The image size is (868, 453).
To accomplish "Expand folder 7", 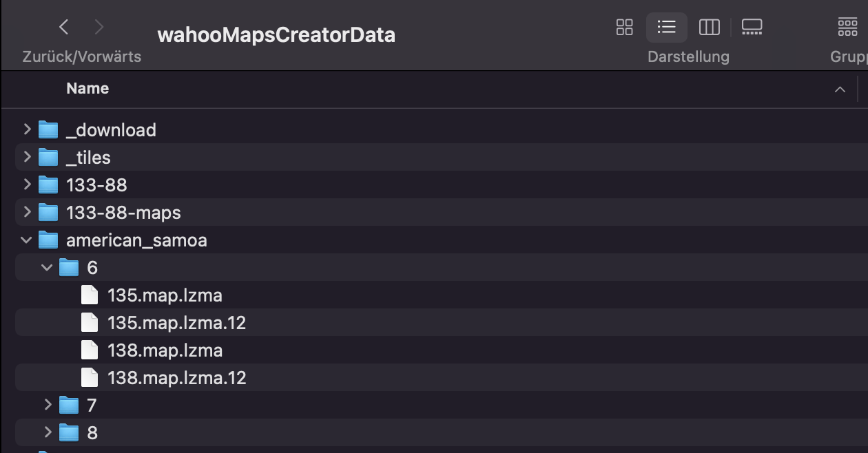I will pyautogui.click(x=48, y=405).
